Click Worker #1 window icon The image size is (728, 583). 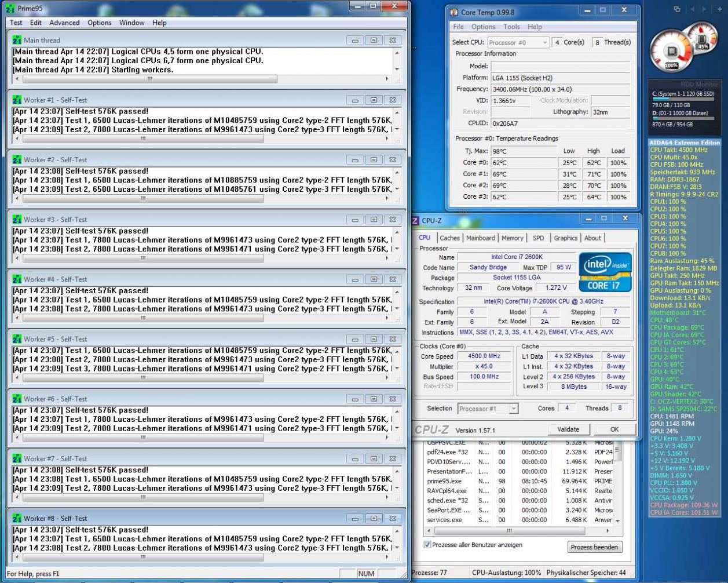click(x=17, y=100)
